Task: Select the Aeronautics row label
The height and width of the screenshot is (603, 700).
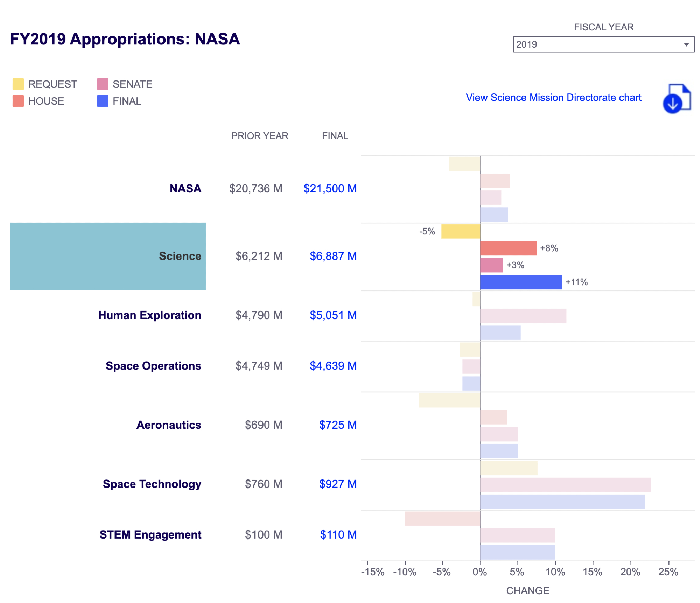Action: (x=168, y=425)
